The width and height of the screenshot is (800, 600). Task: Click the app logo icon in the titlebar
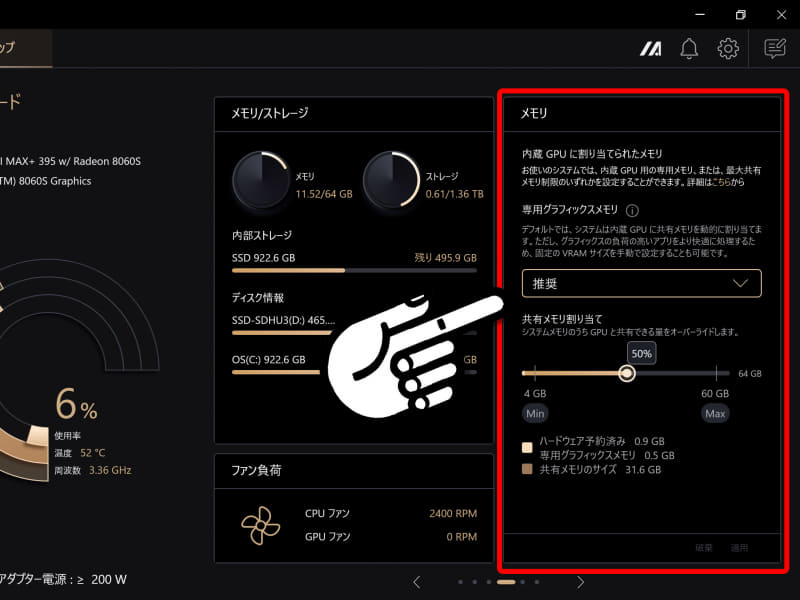651,47
